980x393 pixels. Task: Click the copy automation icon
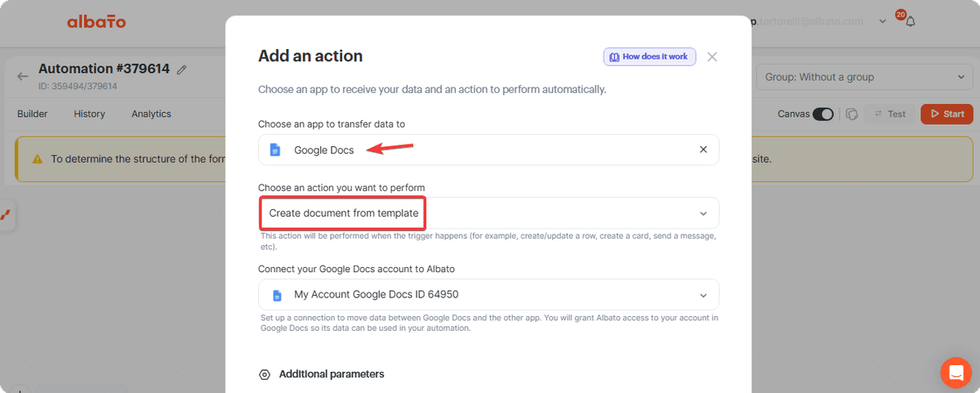tap(851, 114)
